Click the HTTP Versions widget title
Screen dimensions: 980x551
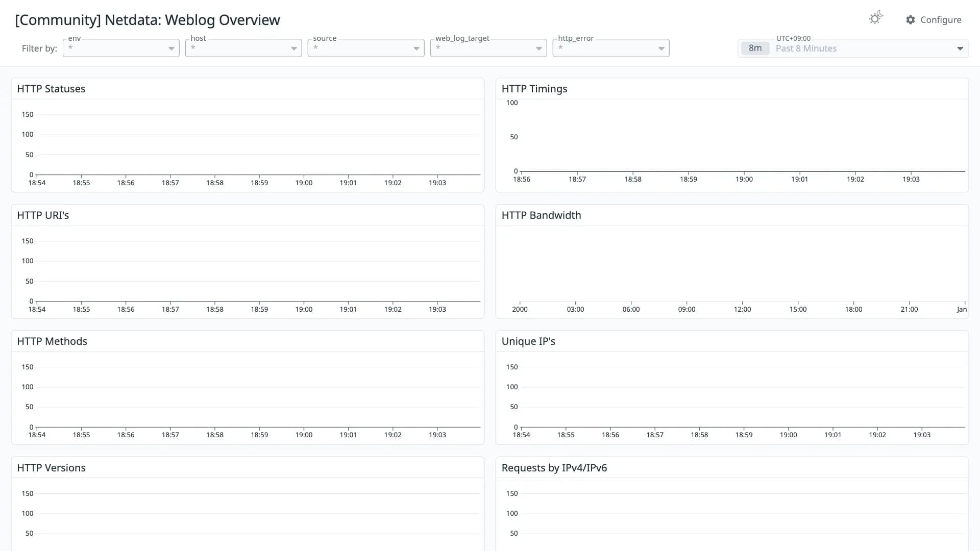(x=51, y=468)
